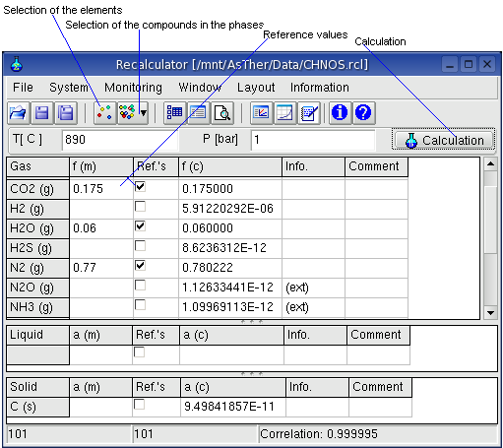Tick the C (s) solid reference checkbox
This screenshot has width=503, height=448.
pyautogui.click(x=139, y=405)
